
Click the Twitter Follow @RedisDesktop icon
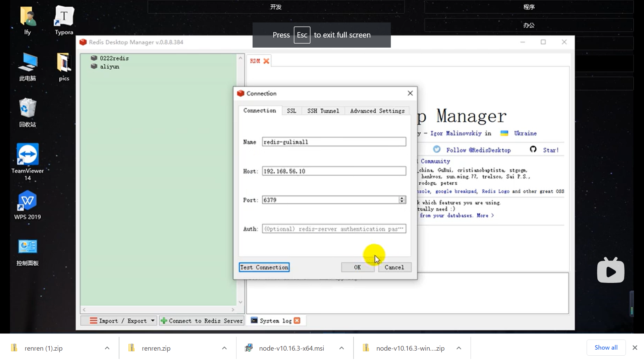click(x=436, y=149)
